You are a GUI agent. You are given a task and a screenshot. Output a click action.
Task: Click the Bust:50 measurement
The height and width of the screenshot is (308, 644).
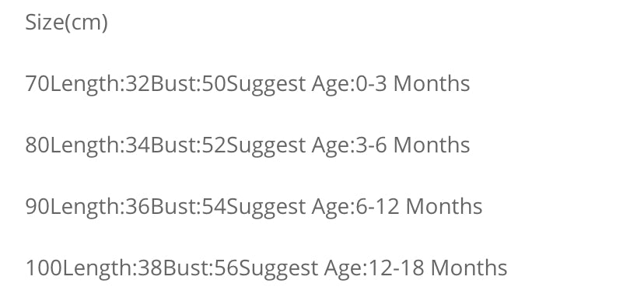pyautogui.click(x=188, y=84)
